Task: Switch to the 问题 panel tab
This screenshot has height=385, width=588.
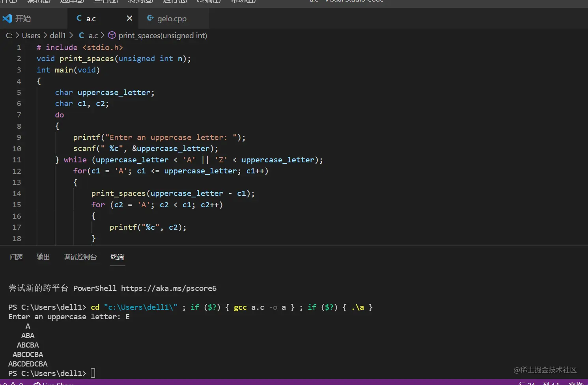Action: coord(16,257)
